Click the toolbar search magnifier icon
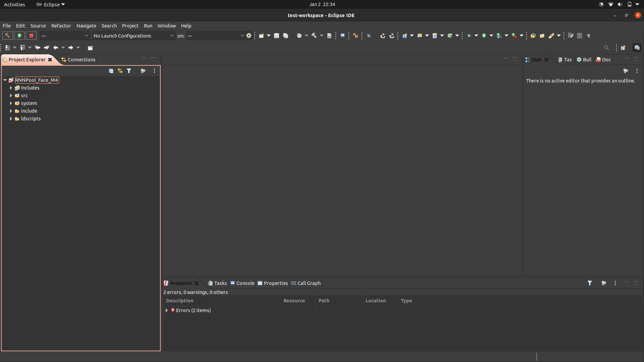The image size is (644, 362). [606, 48]
